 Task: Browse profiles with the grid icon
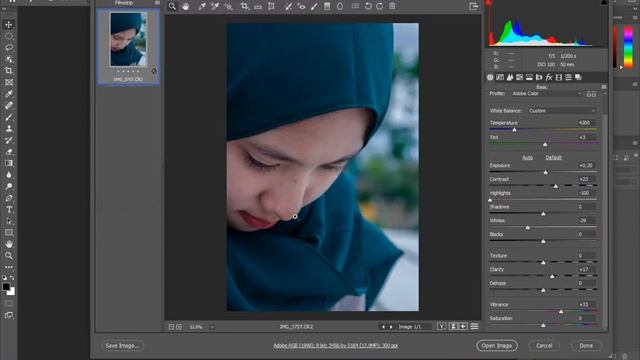[591, 94]
